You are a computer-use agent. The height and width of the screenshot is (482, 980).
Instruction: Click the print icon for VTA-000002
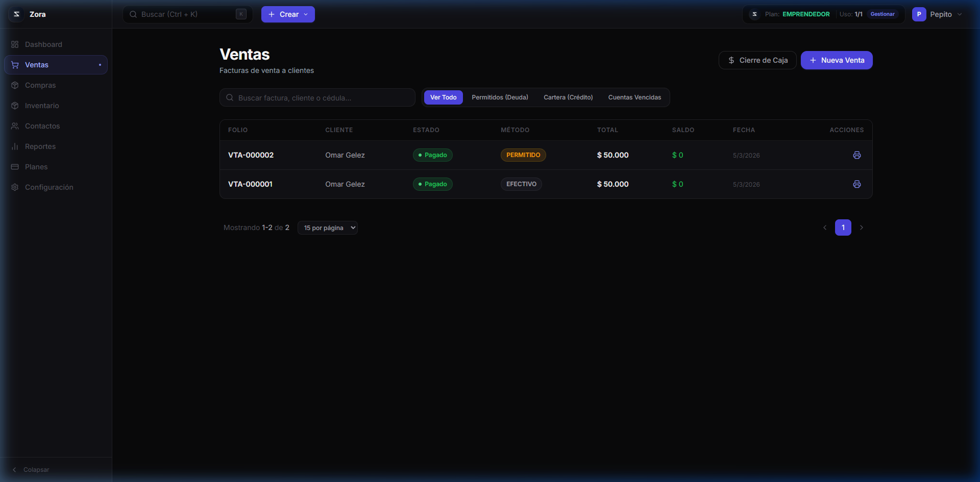click(856, 155)
